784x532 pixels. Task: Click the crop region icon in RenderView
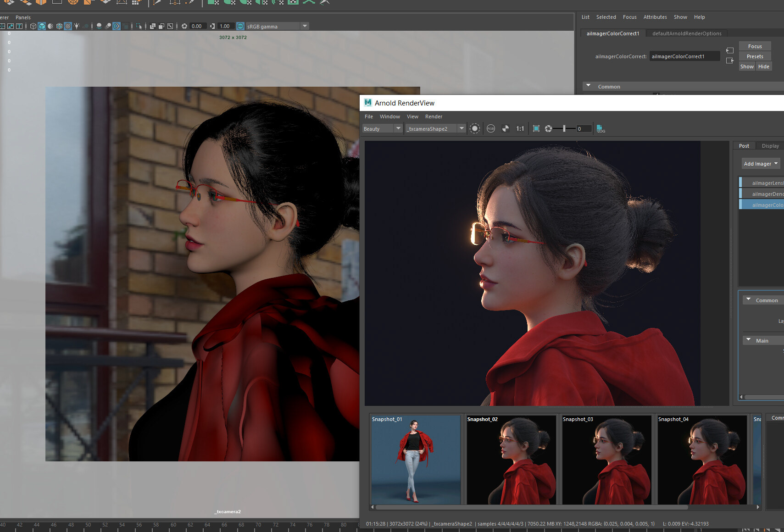coord(536,129)
